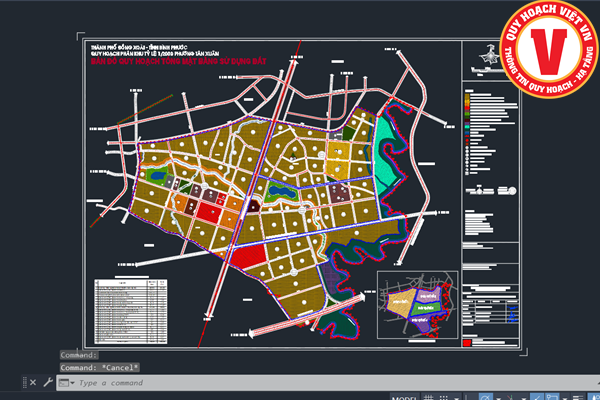600x400 pixels.
Task: Click isometric drafting icon in status bar
Action: coord(510,396)
